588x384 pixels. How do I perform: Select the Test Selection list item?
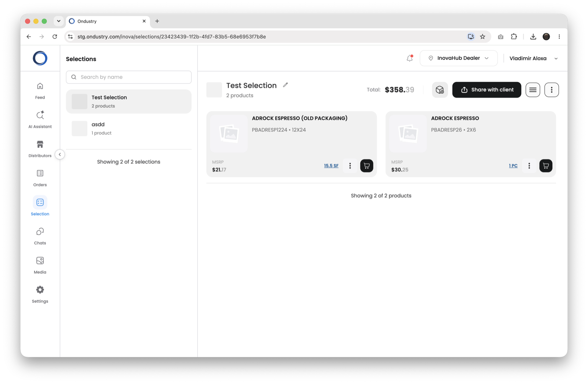pyautogui.click(x=129, y=101)
